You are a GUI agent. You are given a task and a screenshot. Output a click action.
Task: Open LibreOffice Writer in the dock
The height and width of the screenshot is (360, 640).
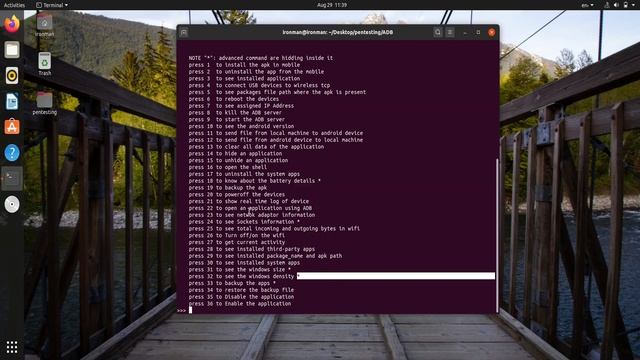[x=12, y=101]
